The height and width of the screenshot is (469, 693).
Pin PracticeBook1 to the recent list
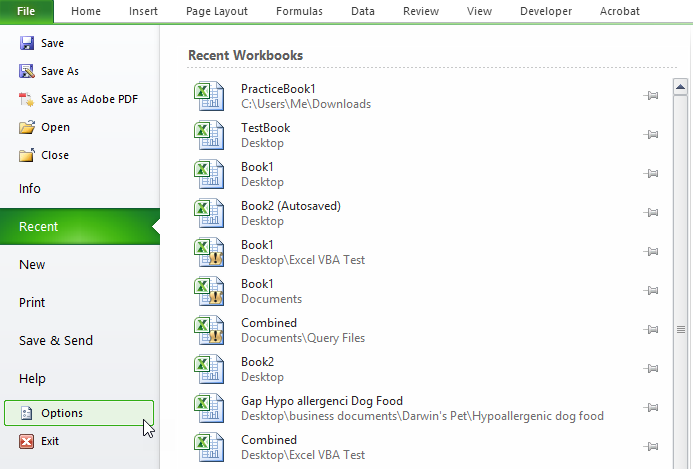(x=650, y=96)
